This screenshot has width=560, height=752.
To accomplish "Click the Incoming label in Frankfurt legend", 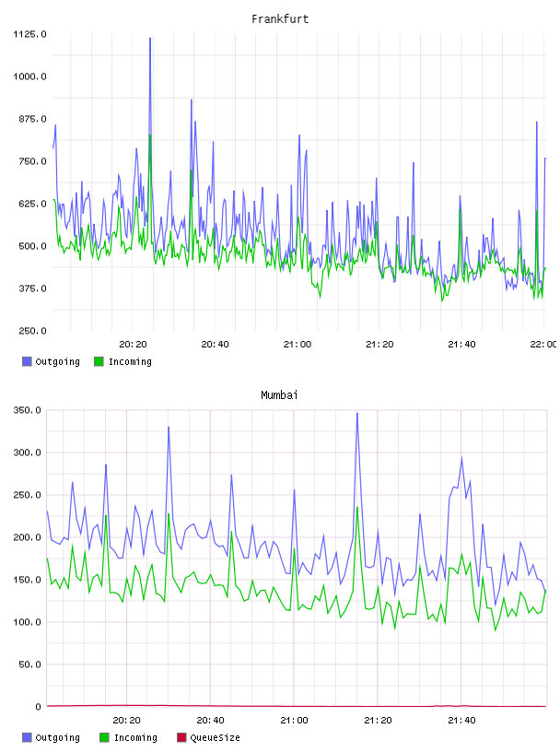I will coord(130,361).
